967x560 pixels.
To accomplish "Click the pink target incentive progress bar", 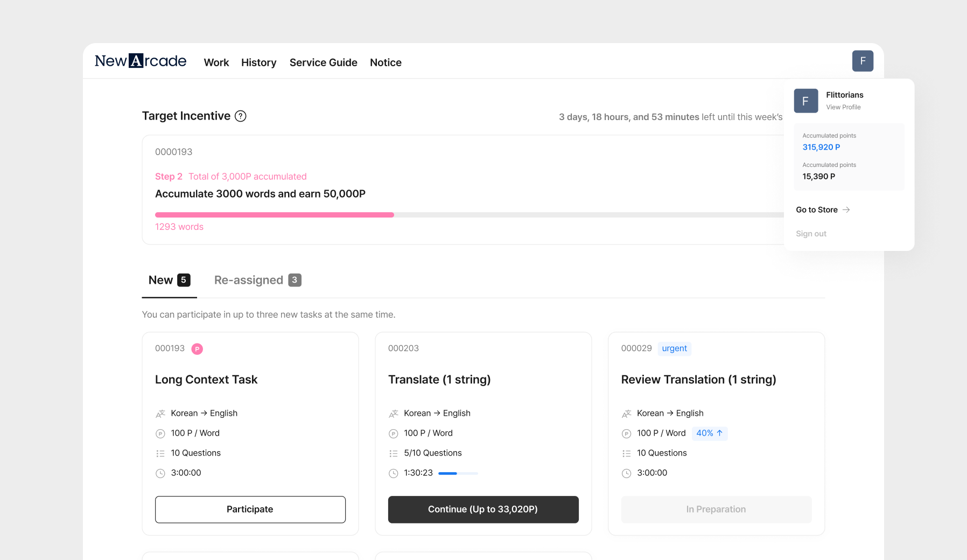I will 275,215.
